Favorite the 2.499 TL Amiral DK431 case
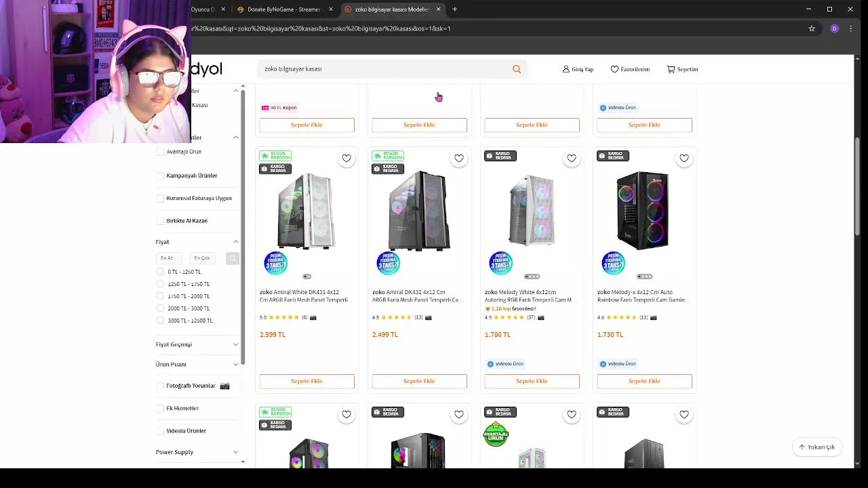 tap(459, 159)
